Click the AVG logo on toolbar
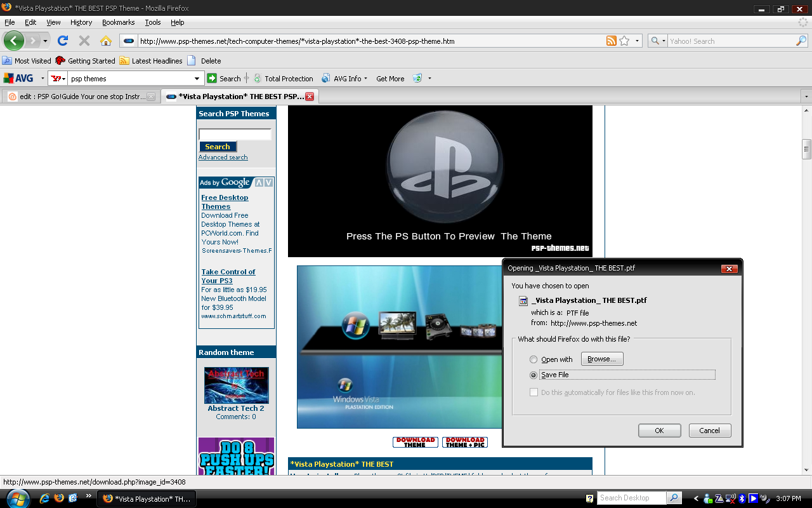812x508 pixels. (18, 78)
